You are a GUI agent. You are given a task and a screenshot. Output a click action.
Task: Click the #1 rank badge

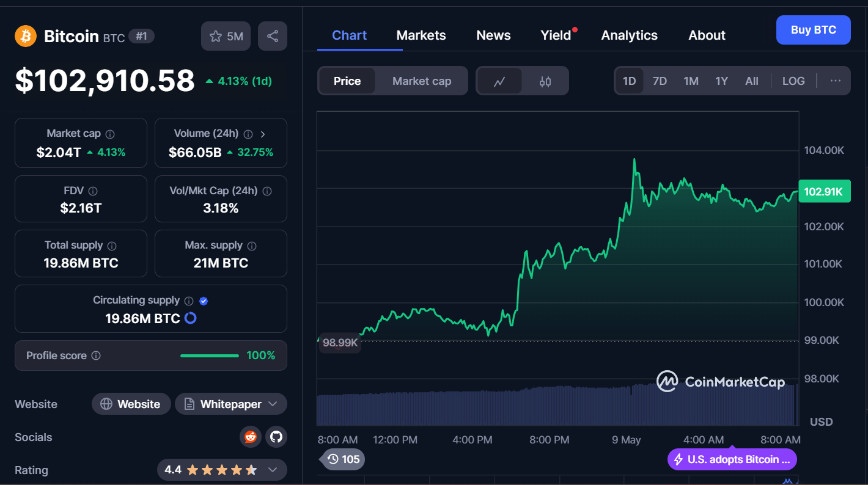click(142, 36)
